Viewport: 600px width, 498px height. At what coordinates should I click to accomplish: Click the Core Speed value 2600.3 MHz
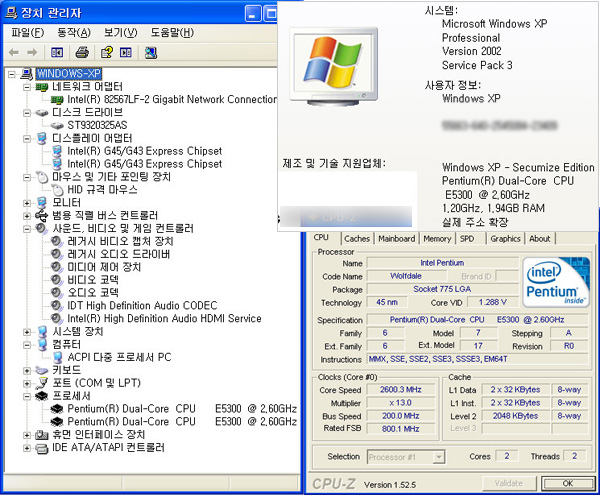coord(401,390)
